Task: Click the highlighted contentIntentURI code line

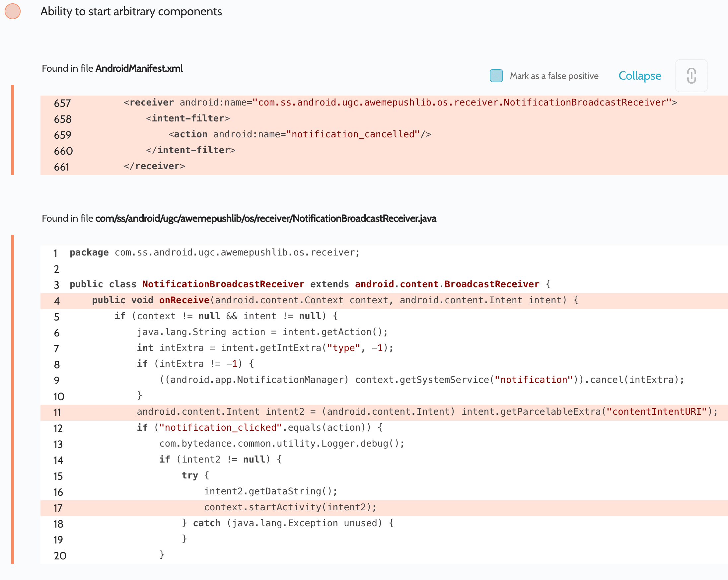Action: [427, 411]
